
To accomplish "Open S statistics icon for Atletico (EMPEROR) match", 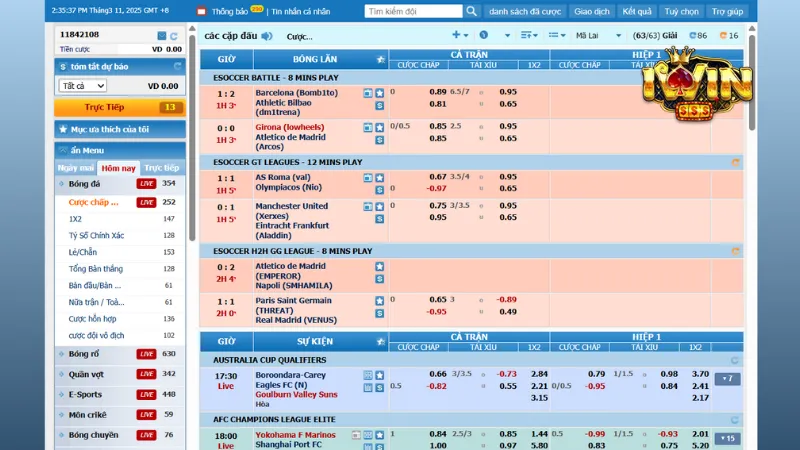I will [x=380, y=279].
